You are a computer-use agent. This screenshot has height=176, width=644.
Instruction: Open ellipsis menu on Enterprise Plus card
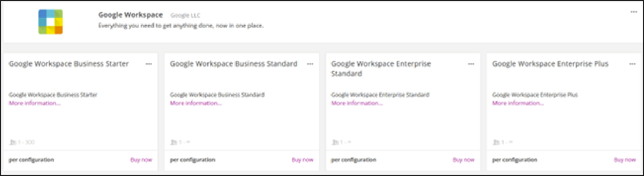[632, 64]
